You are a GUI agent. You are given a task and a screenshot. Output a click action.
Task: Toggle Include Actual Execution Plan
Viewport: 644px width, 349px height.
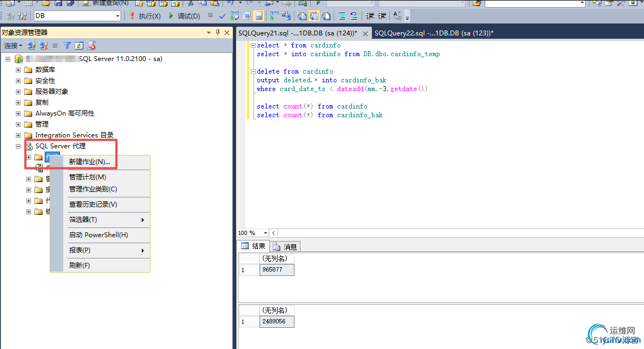point(274,16)
